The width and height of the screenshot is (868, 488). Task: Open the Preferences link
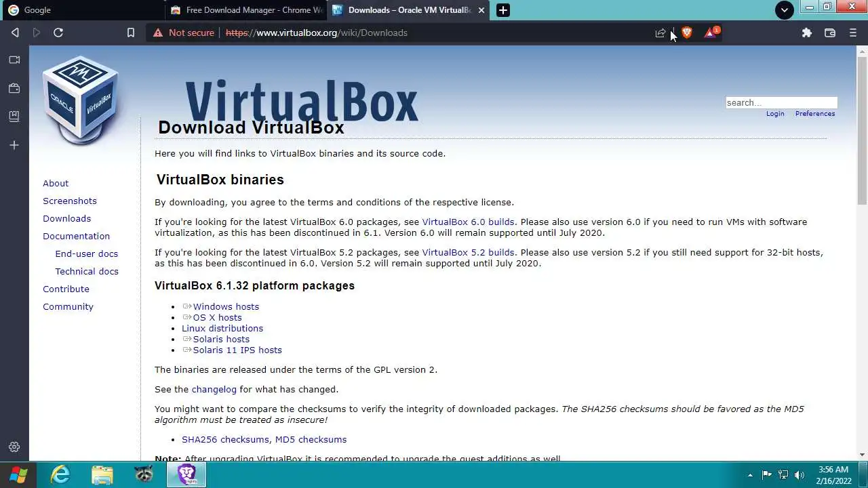click(815, 114)
